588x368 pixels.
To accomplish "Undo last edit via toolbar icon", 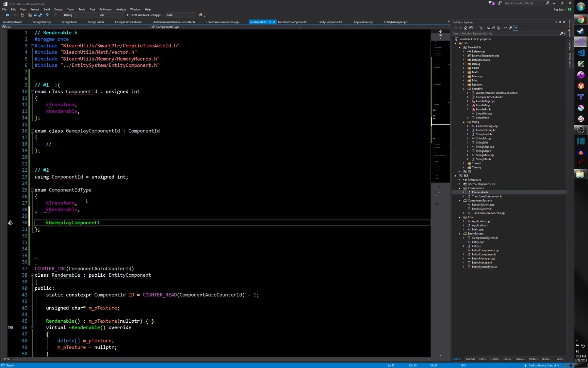I will pos(47,15).
